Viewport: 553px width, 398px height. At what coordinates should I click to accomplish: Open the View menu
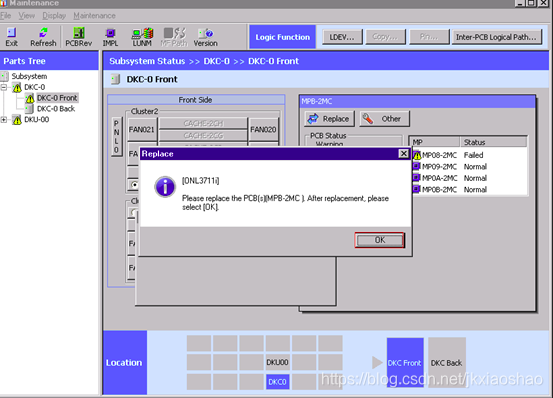pyautogui.click(x=26, y=16)
